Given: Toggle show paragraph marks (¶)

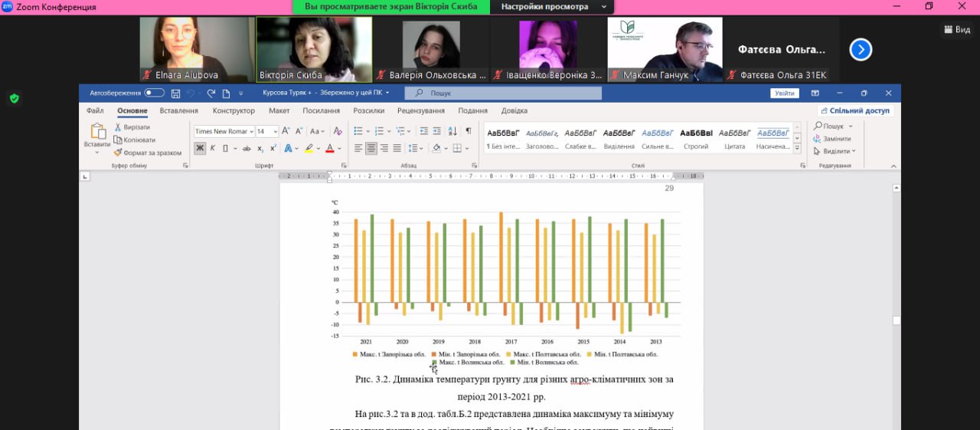Looking at the screenshot, I should pos(469,131).
